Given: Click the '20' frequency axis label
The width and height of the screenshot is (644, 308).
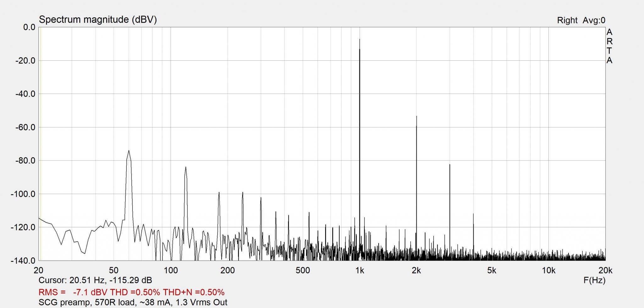Looking at the screenshot, I should (39, 270).
